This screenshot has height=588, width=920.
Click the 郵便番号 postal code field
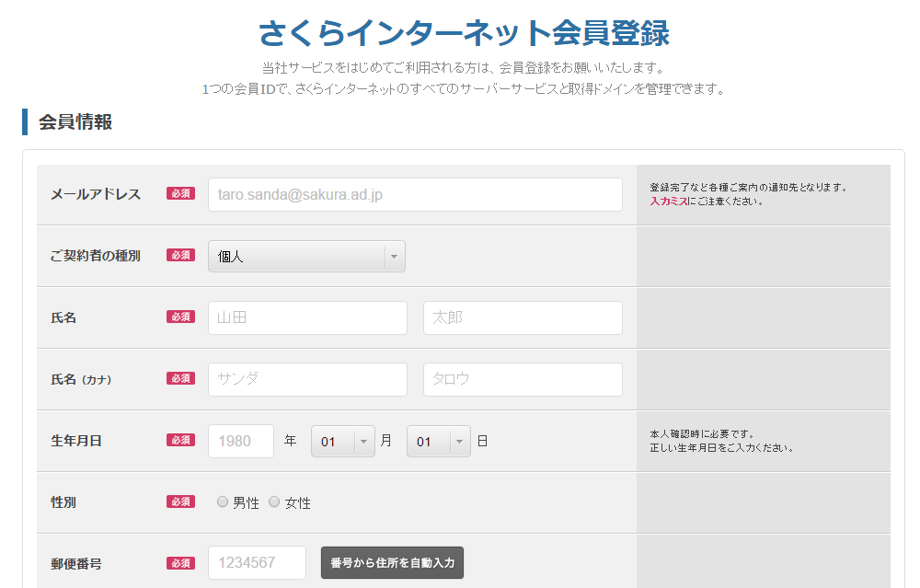pyautogui.click(x=257, y=563)
